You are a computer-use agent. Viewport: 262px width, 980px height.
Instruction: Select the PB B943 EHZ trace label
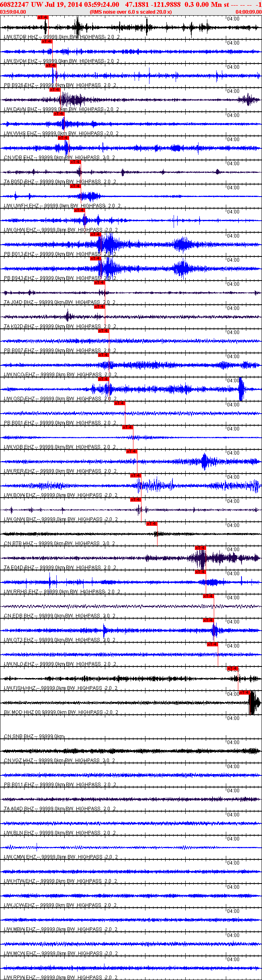coord(60,278)
